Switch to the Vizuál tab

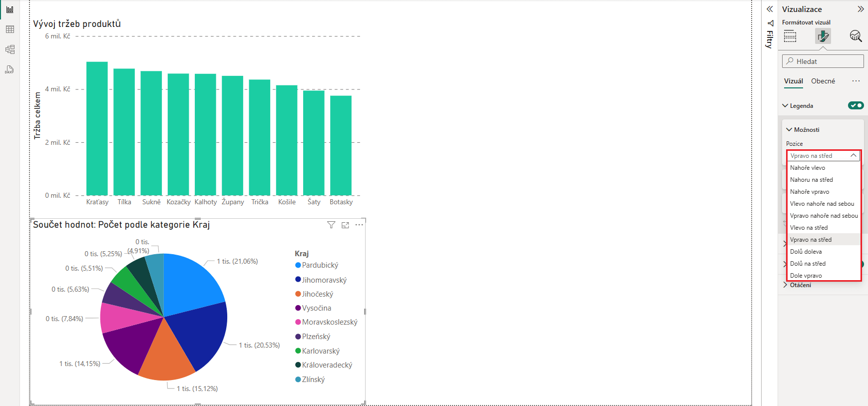[x=793, y=81]
